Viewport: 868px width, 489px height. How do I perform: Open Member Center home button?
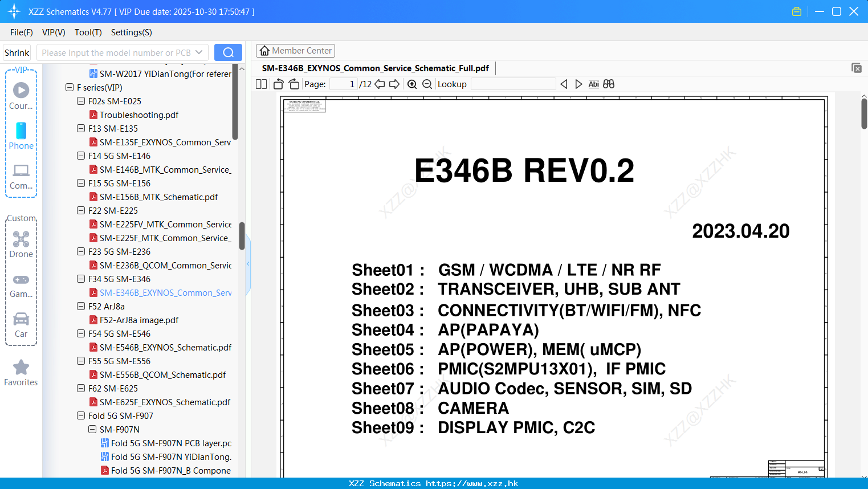295,51
